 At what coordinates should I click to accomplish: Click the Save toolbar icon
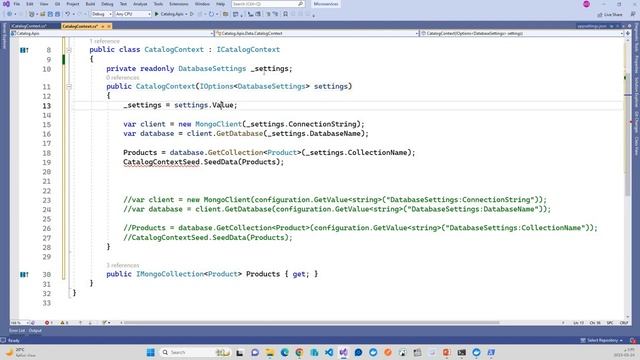point(50,14)
